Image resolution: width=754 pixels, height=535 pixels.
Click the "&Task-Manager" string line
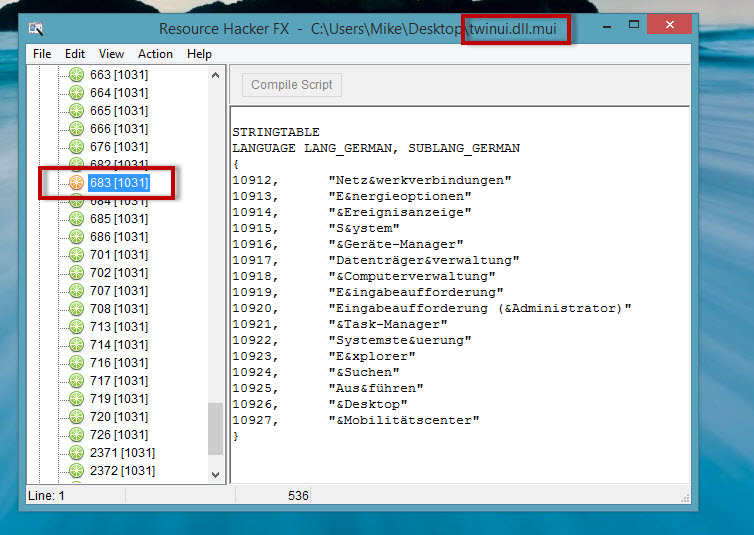(x=340, y=324)
